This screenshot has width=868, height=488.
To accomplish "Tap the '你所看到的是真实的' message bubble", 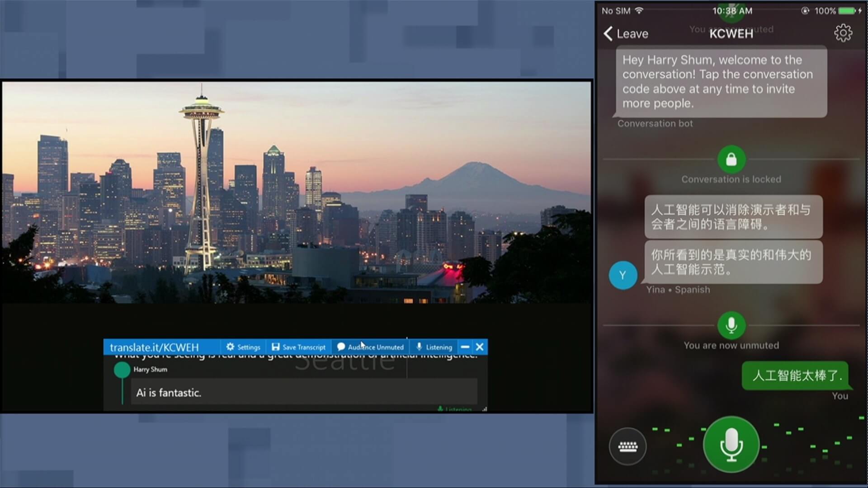I will coord(733,262).
